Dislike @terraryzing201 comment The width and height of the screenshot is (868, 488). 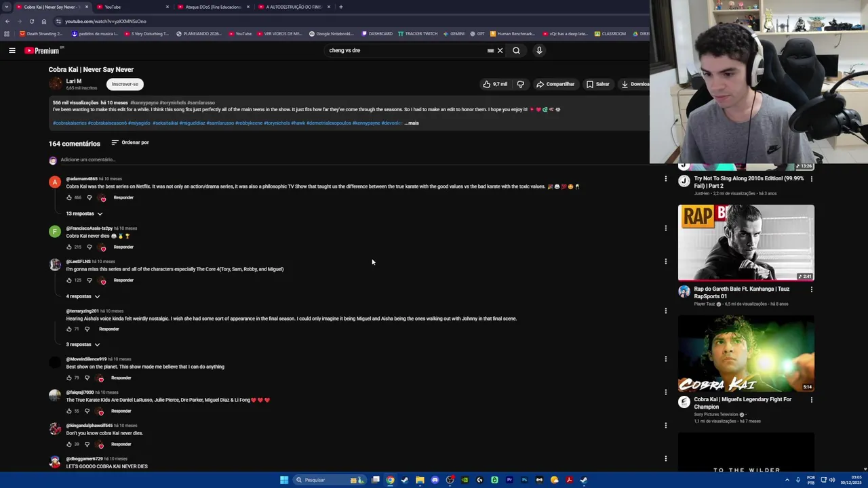click(x=87, y=329)
